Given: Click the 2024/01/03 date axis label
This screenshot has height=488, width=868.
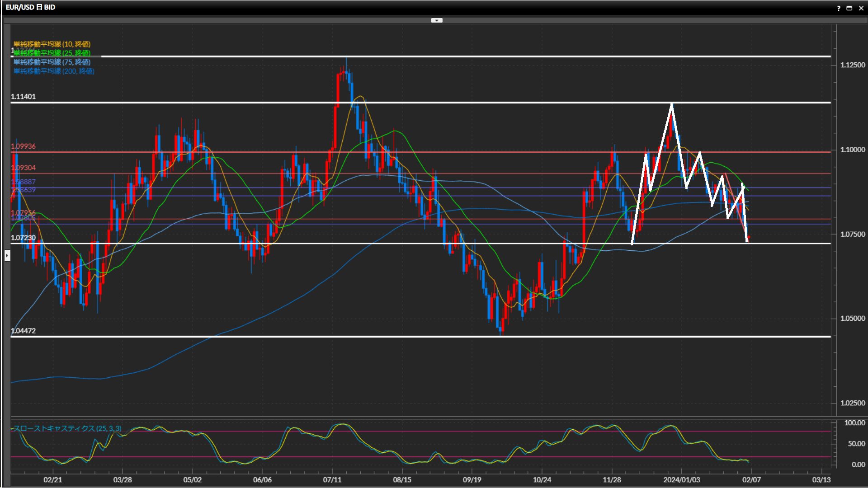Looking at the screenshot, I should click(x=681, y=480).
